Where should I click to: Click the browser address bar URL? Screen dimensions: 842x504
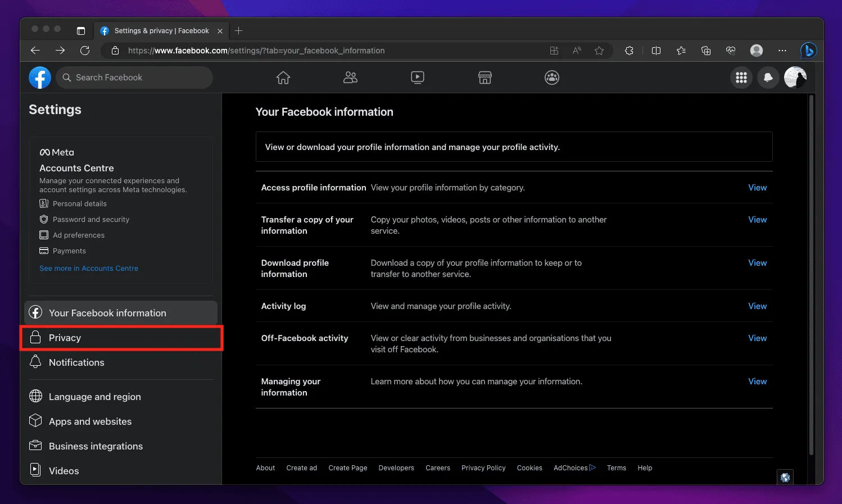click(x=256, y=51)
